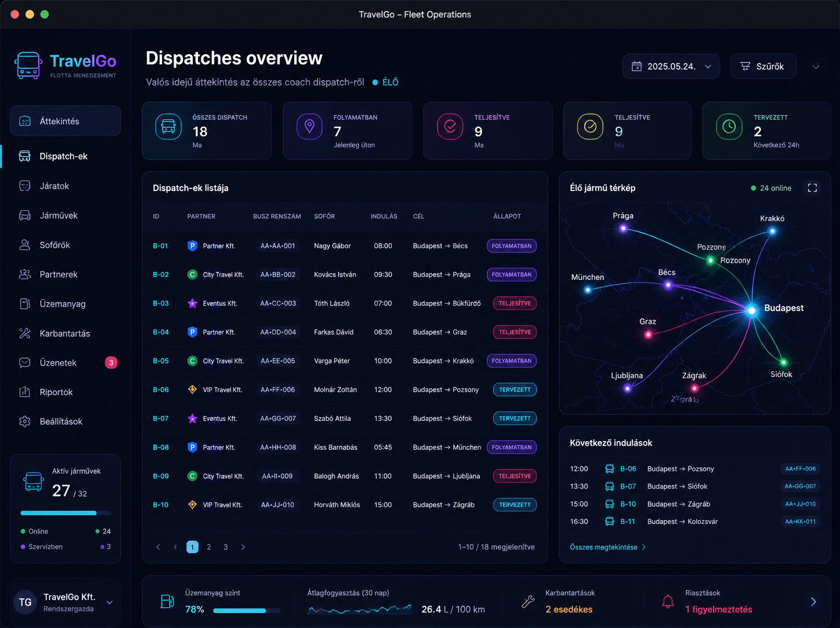This screenshot has height=628, width=840.
Task: Click the Budapest node on the map
Action: pyautogui.click(x=751, y=311)
